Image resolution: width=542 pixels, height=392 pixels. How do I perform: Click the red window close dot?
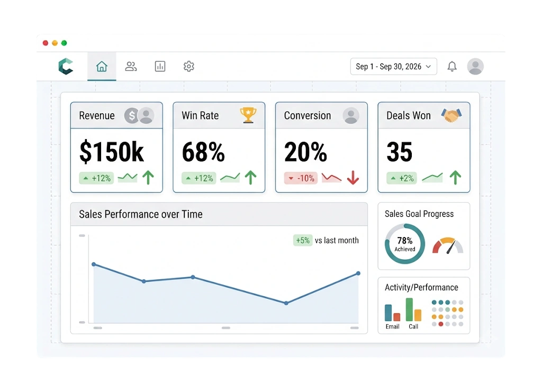(46, 43)
